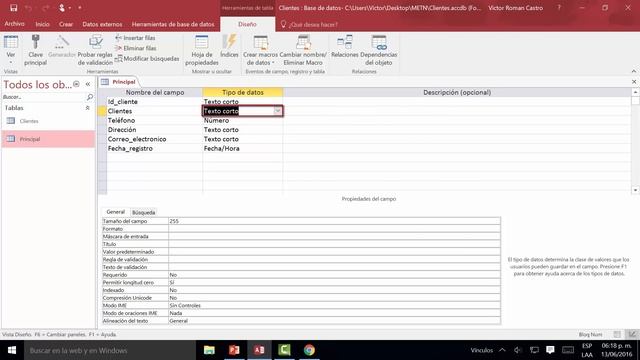Open Dependencias del objeto
Image resolution: width=640 pixels, height=360 pixels.
(379, 50)
